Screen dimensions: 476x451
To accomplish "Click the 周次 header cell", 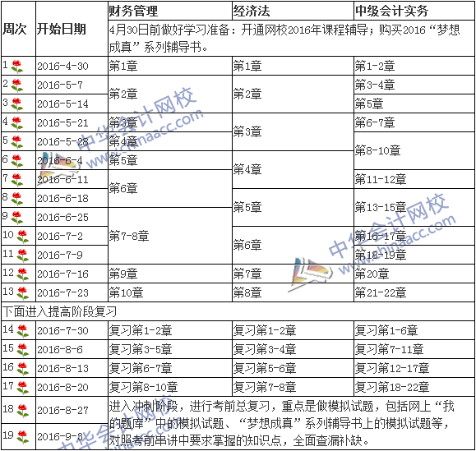I will coord(18,29).
